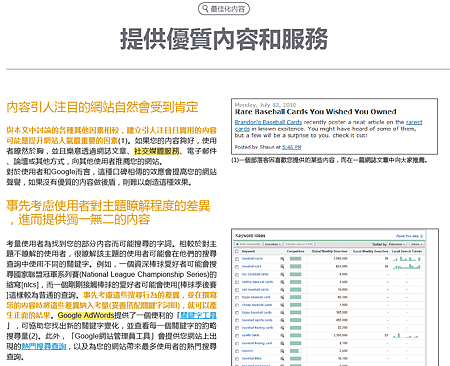Sort by the Competition column header
Viewport: 450px width, 366px height.
[295, 251]
